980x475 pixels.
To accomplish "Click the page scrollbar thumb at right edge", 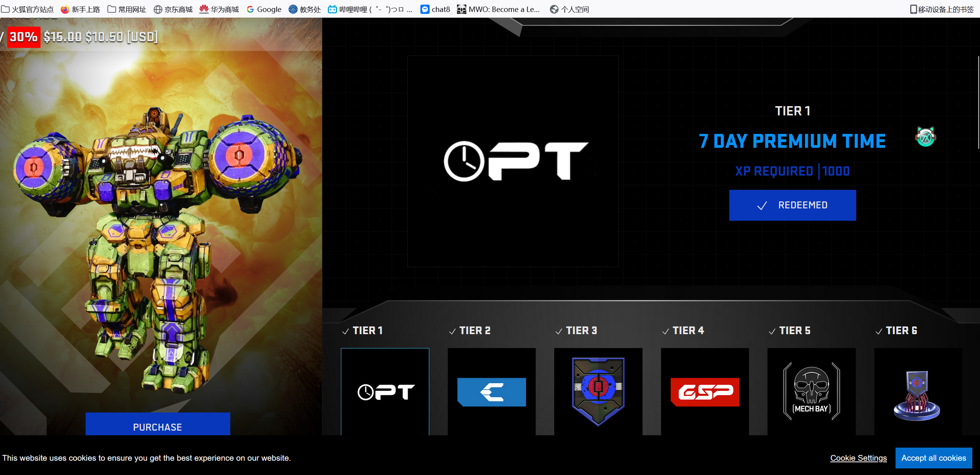I will [x=978, y=102].
